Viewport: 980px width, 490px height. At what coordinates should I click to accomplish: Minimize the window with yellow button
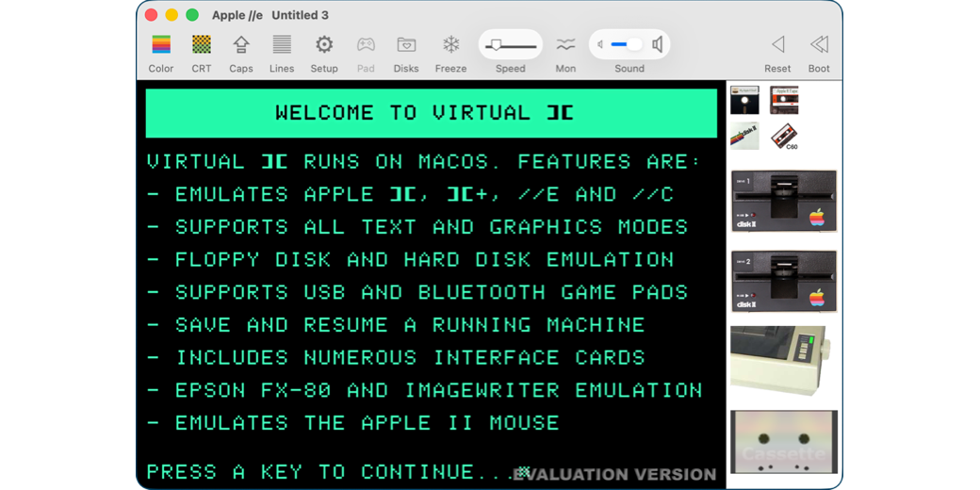(x=171, y=15)
